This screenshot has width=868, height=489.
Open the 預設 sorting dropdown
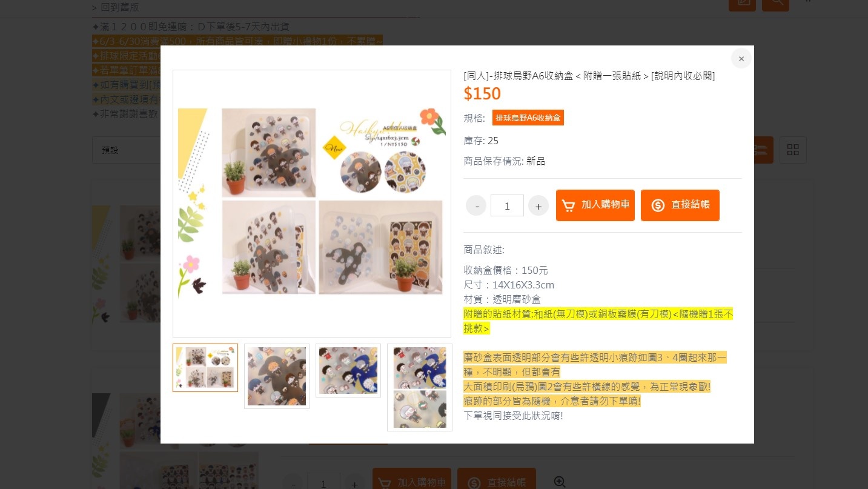(x=126, y=150)
